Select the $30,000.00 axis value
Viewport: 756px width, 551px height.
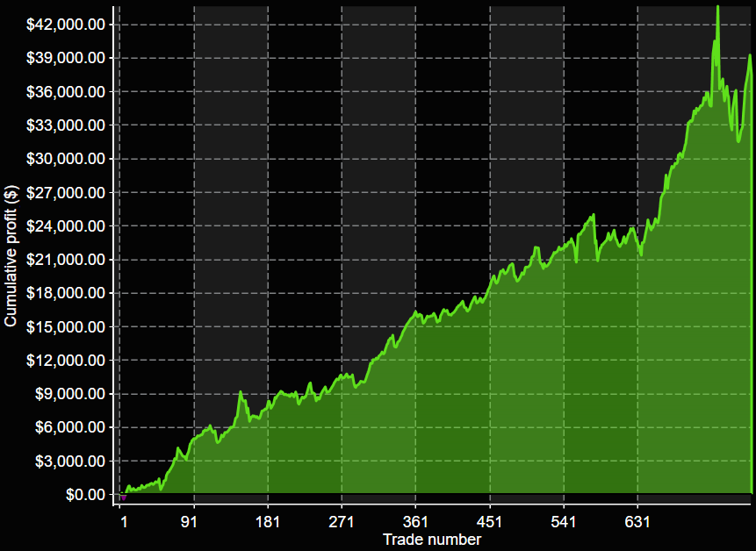(66, 159)
